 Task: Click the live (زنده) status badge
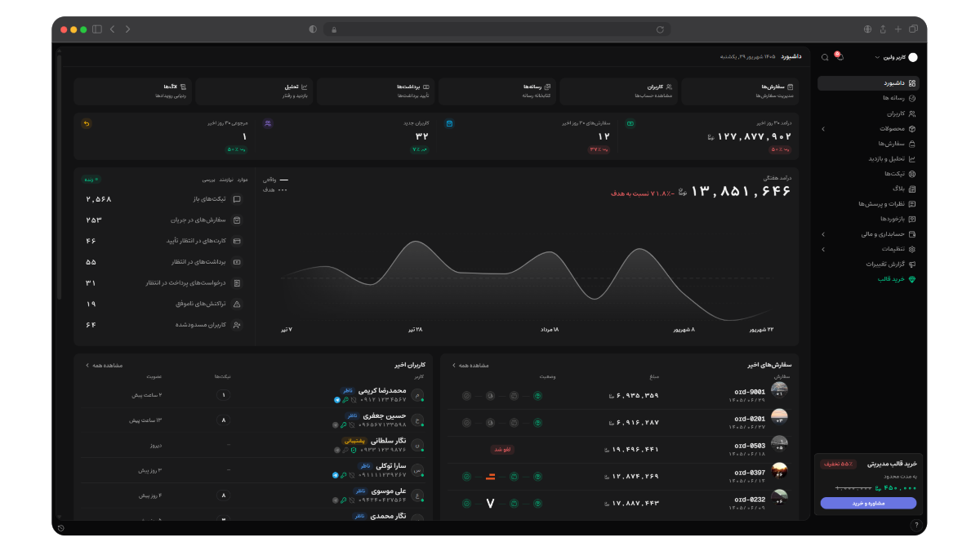[91, 180]
